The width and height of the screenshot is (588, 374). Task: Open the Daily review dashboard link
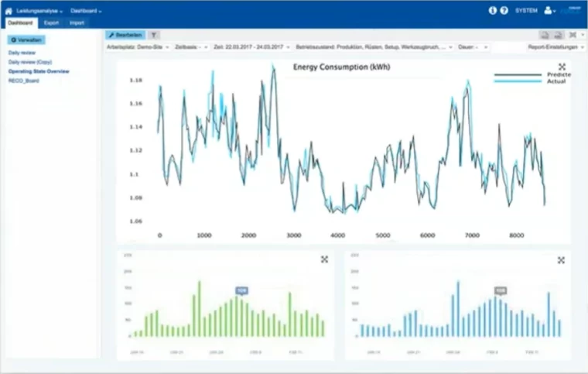pyautogui.click(x=22, y=53)
